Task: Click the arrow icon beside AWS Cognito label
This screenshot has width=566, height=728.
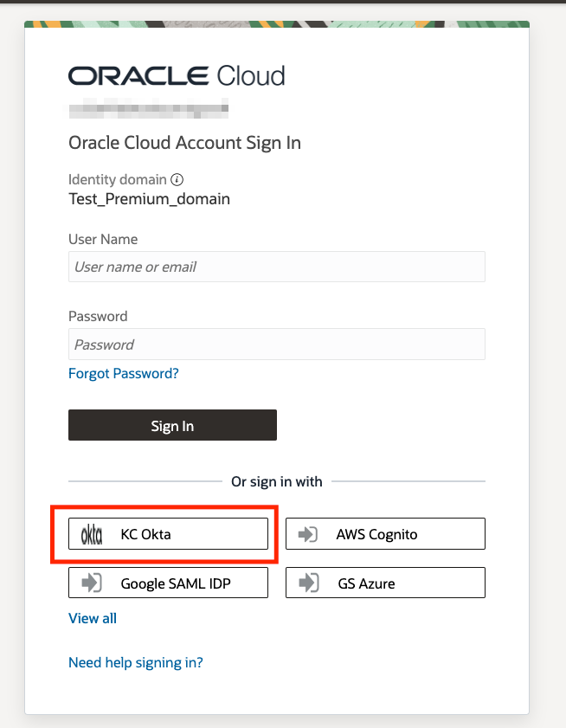Action: click(306, 533)
